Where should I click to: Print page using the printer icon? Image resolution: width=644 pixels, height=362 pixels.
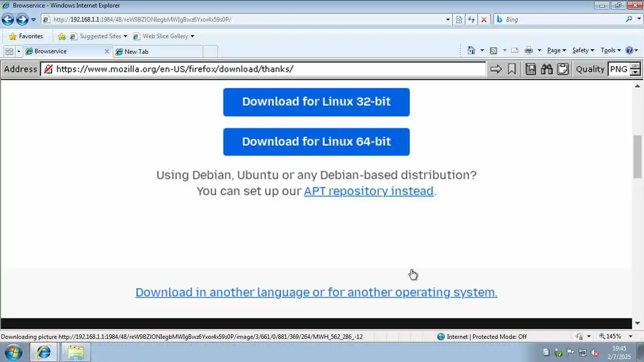tap(528, 50)
